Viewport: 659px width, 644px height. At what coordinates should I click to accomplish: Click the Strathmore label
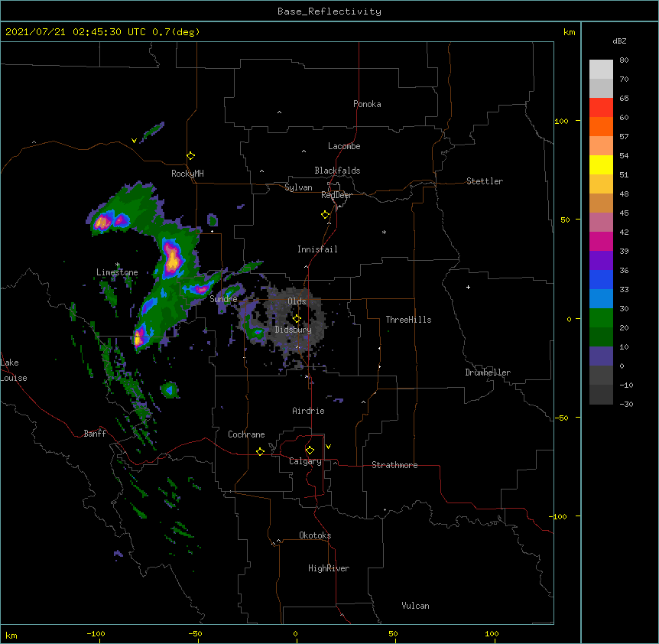(394, 465)
